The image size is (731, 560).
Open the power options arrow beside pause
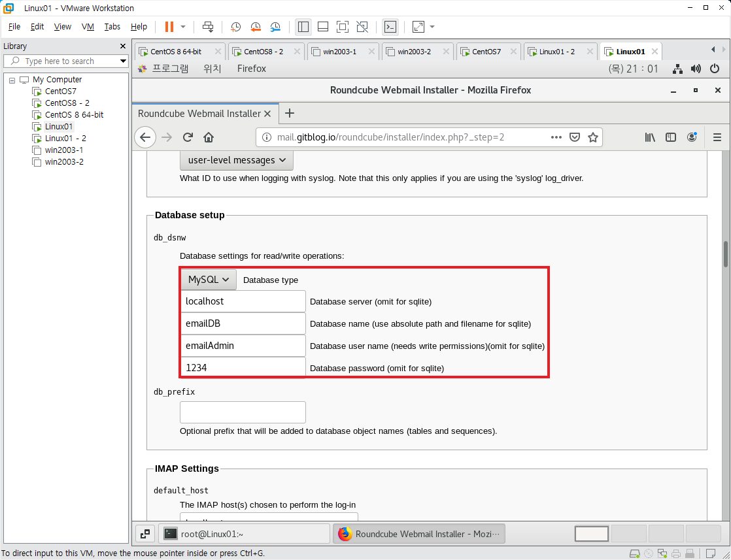(x=183, y=27)
